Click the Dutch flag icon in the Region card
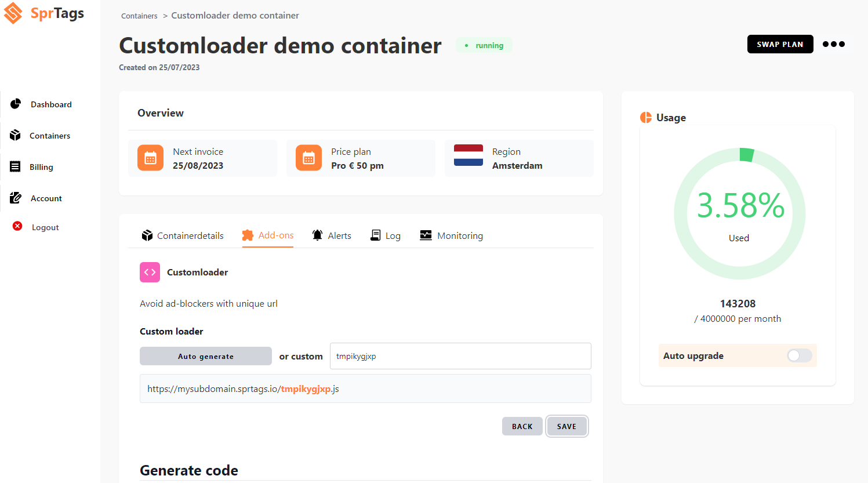The image size is (868, 483). [468, 154]
